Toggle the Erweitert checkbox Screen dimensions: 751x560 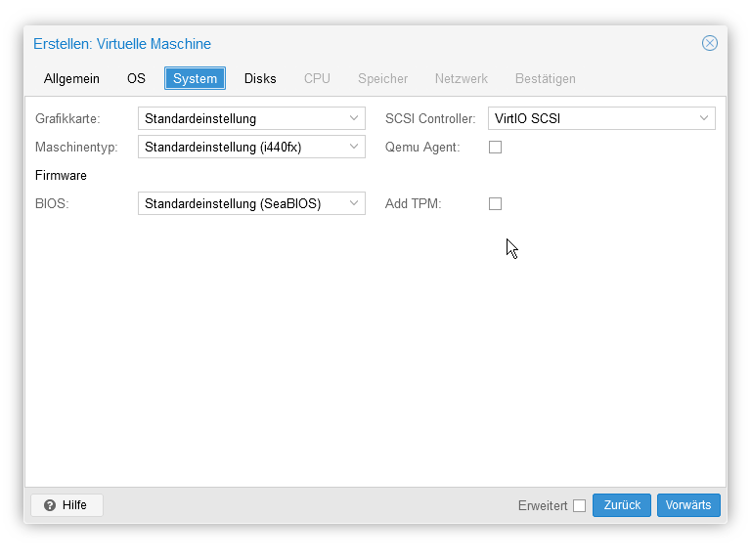(x=579, y=506)
